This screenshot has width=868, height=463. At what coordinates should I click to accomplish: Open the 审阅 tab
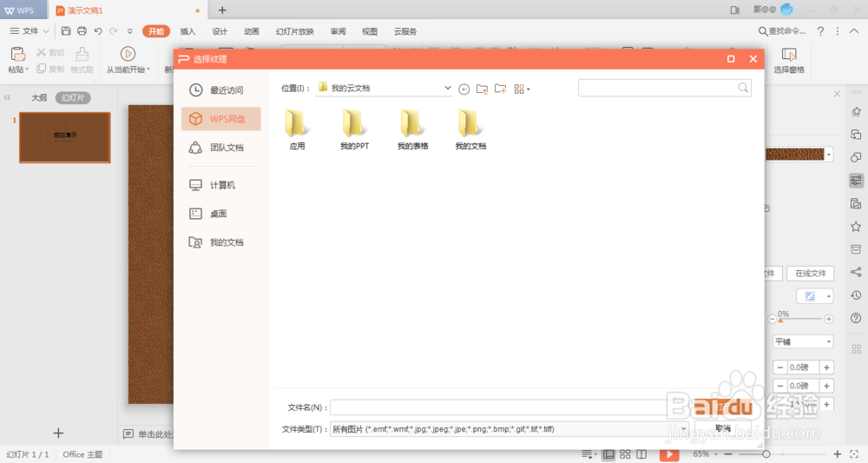[338, 31]
